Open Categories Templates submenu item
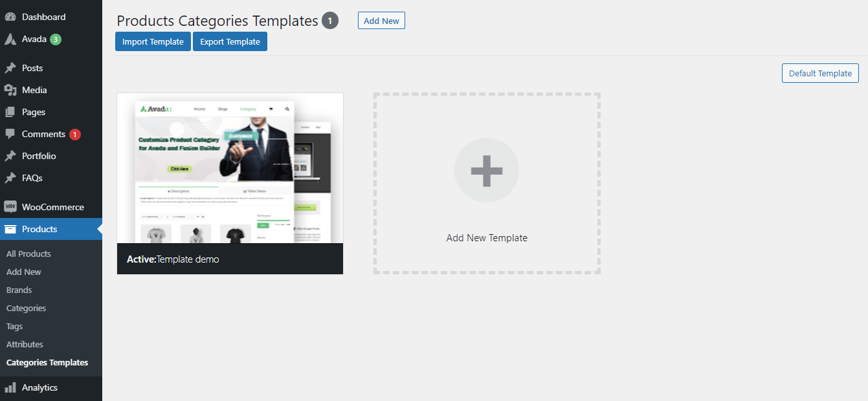 tap(47, 362)
